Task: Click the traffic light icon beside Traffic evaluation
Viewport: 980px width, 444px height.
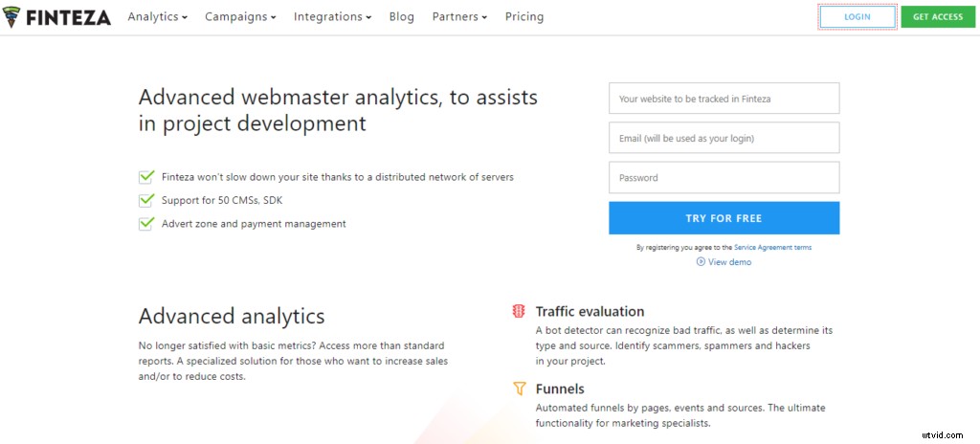Action: 519,311
